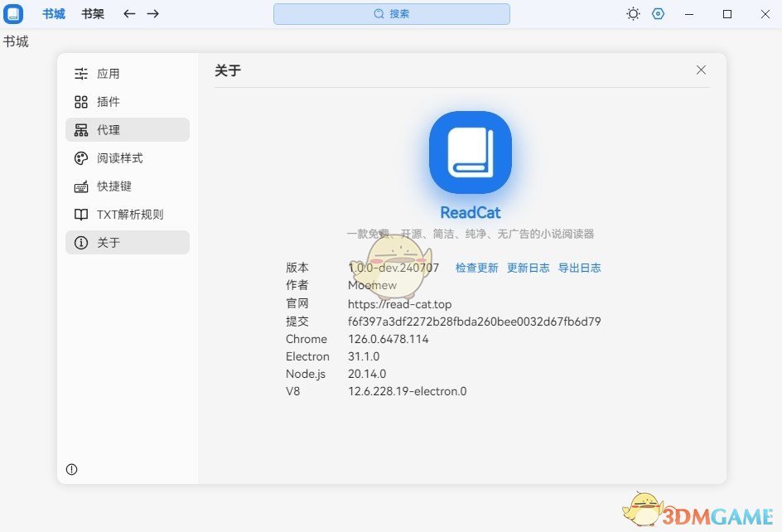Toggle the theme with the sun icon
Screen dimensions: 782x532
pos(633,13)
